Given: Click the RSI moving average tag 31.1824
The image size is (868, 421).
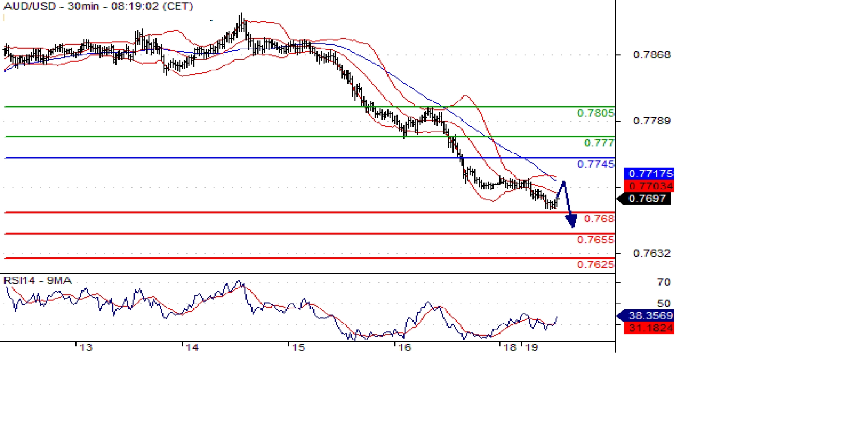Looking at the screenshot, I should [649, 328].
